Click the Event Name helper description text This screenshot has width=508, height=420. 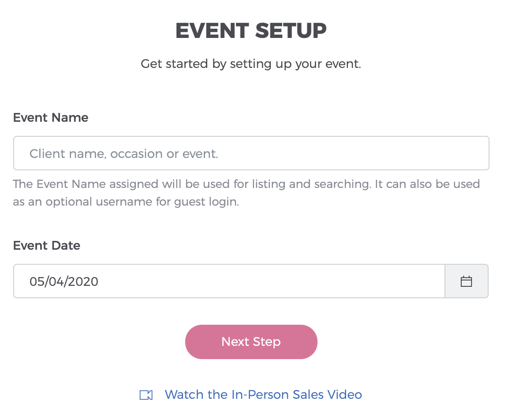click(x=246, y=193)
